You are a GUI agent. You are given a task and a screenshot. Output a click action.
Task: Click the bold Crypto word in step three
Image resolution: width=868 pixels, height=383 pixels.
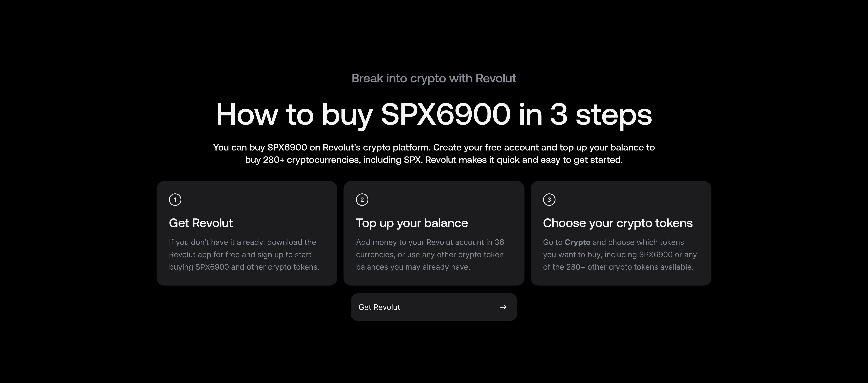point(577,242)
